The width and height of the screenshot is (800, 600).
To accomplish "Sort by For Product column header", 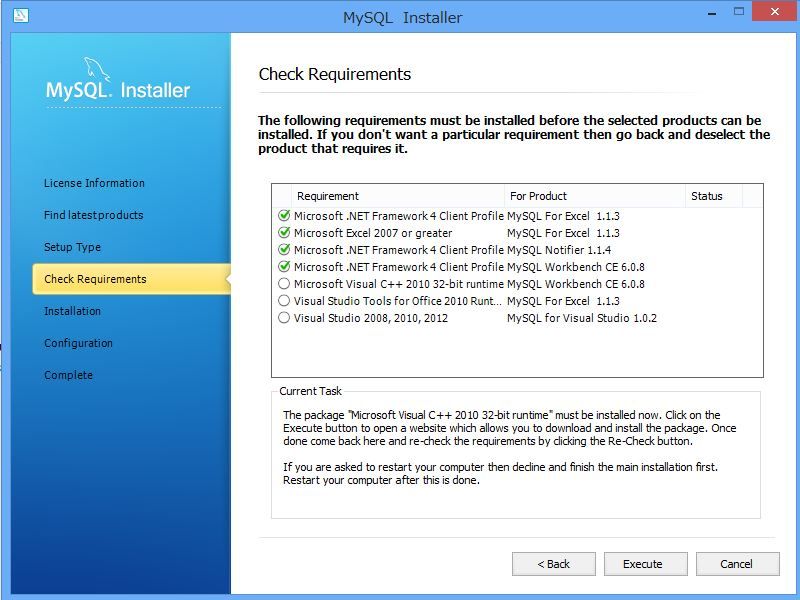I will [594, 196].
